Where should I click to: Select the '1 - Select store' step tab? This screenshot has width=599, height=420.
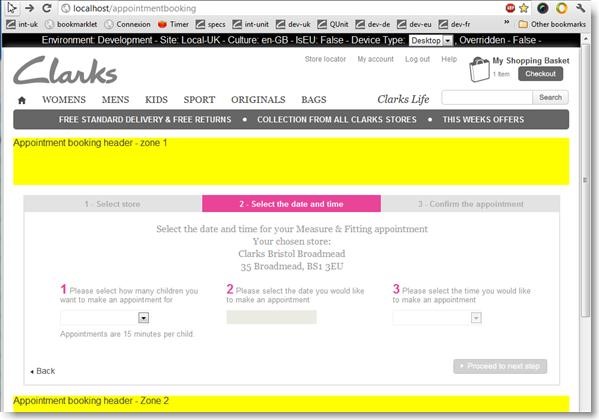(113, 204)
